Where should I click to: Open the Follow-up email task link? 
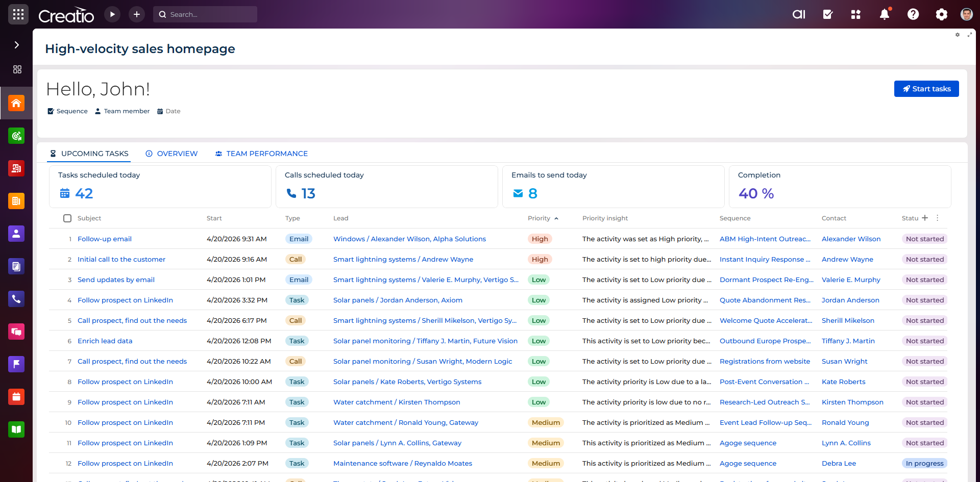coord(105,239)
